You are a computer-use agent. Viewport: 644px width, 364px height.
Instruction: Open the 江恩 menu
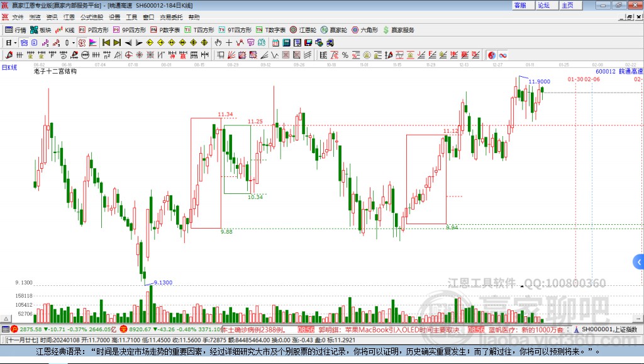69,17
